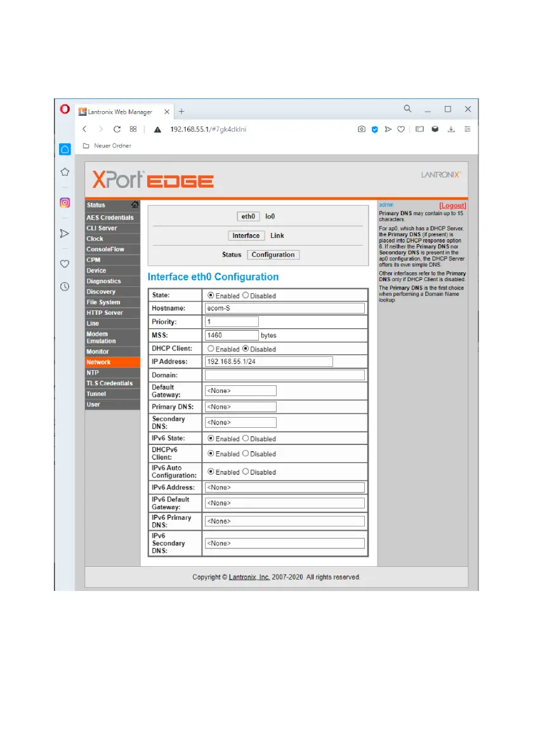Click the Opera logo menu icon

click(65, 109)
